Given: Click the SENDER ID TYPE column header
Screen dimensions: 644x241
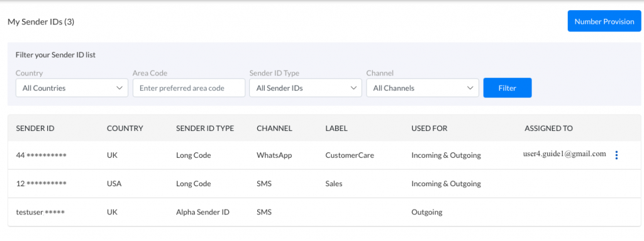Looking at the screenshot, I should 205,128.
